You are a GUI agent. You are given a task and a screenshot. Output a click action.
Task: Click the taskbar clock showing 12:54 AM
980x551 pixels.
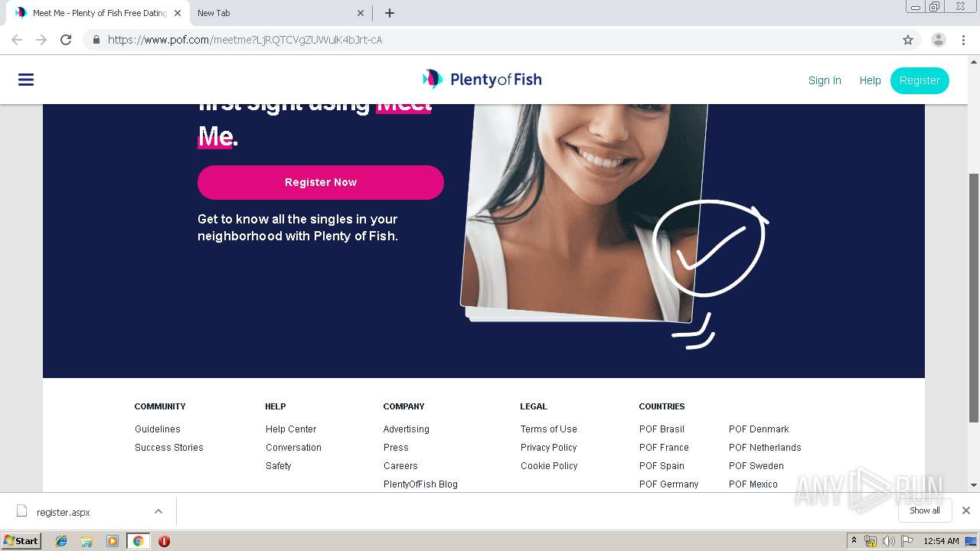941,541
